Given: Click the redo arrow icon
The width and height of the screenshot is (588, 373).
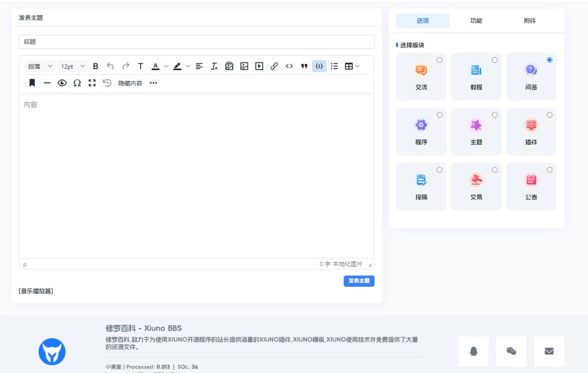Looking at the screenshot, I should point(125,66).
